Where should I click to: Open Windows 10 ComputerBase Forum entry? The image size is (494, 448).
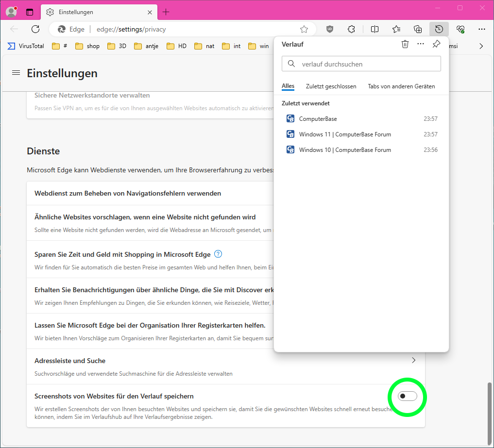(x=361, y=150)
